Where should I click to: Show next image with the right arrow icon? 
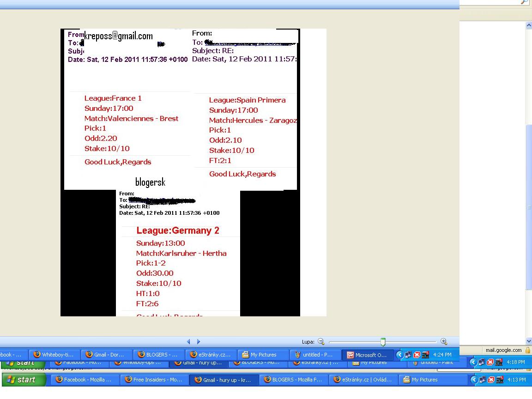coord(198,341)
